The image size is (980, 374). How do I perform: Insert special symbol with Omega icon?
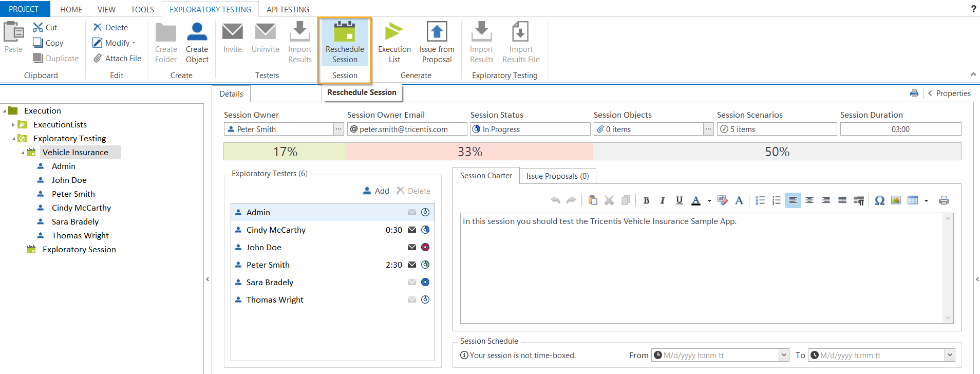click(879, 200)
